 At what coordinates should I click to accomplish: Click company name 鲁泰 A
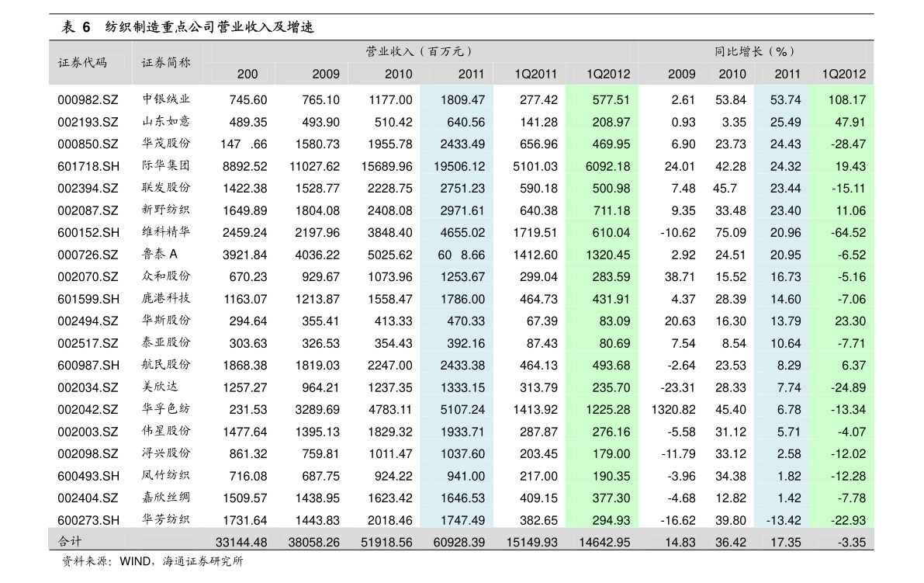(x=160, y=254)
